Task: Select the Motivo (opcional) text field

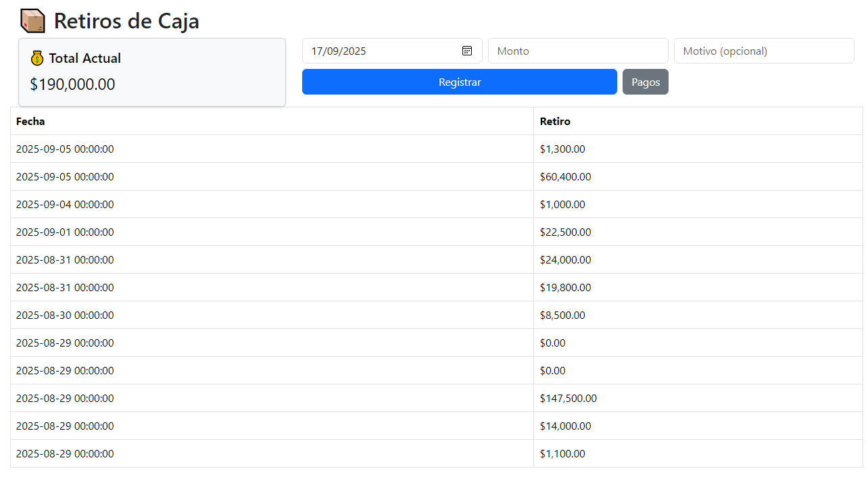Action: point(763,51)
